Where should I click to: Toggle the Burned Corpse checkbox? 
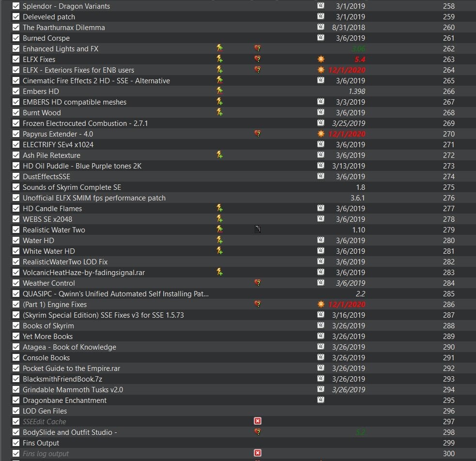click(x=16, y=38)
